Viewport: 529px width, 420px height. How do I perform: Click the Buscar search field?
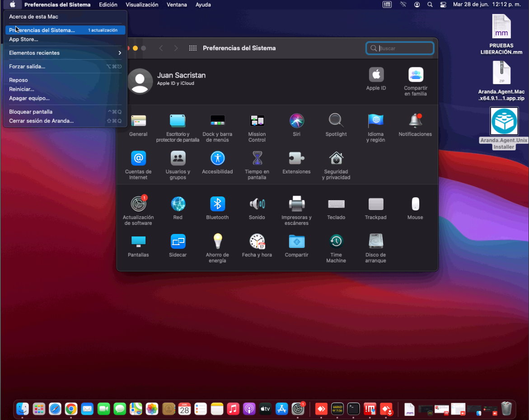pos(400,48)
